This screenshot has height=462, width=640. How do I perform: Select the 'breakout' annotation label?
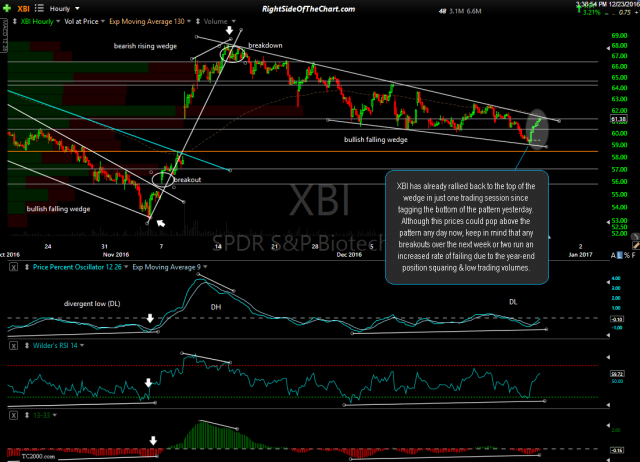[x=188, y=180]
